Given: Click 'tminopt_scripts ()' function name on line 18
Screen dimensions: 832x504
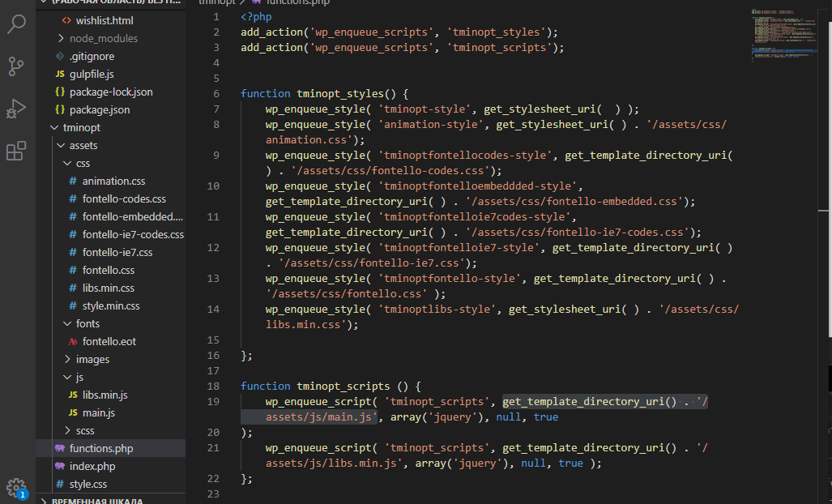Looking at the screenshot, I should tap(352, 387).
